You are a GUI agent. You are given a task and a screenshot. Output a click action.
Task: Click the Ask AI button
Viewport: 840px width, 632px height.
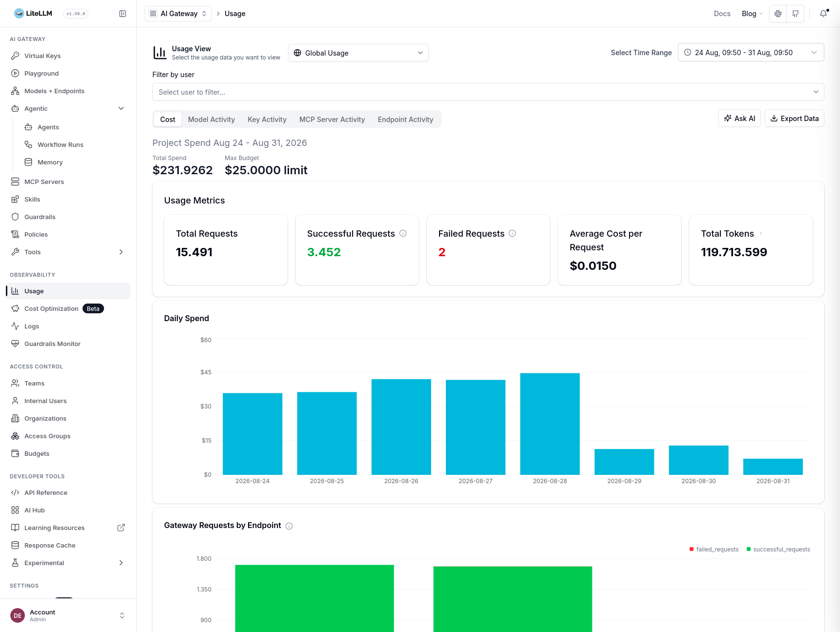tap(739, 118)
